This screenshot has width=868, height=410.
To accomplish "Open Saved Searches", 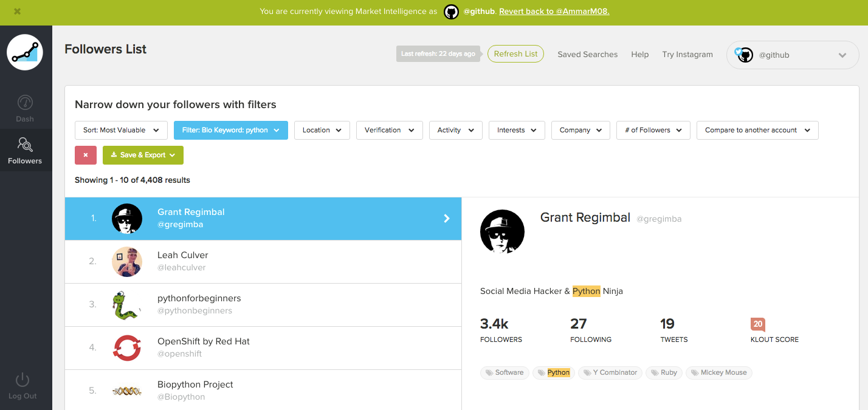I will [587, 55].
